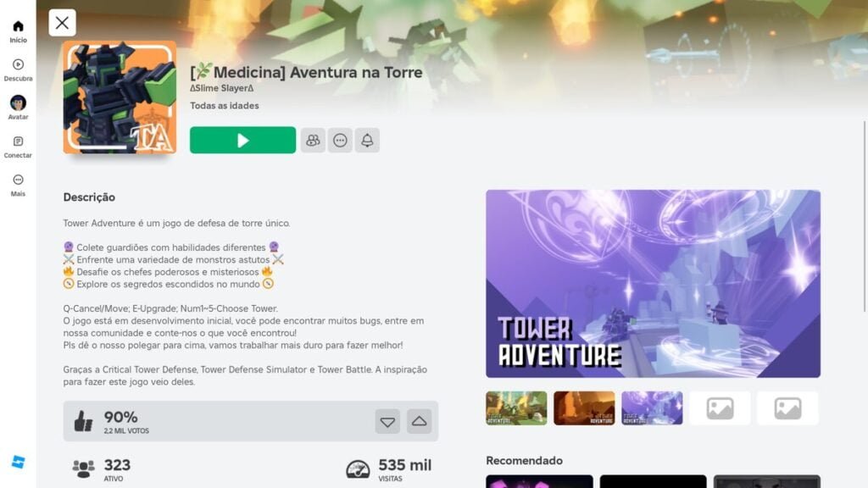Click the description line about collecting guardians
The image size is (868, 488).
(x=171, y=247)
